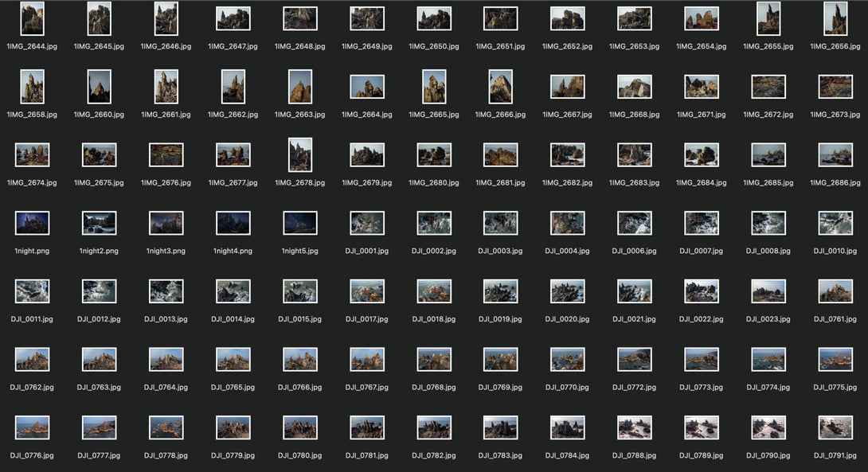Select the DJI_0762.jpg thumbnail

point(32,359)
